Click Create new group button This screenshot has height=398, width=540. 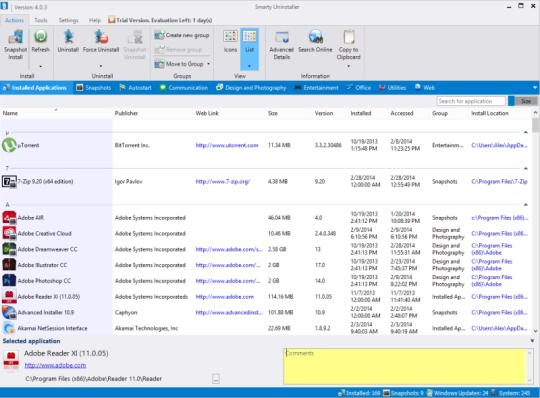pos(182,35)
